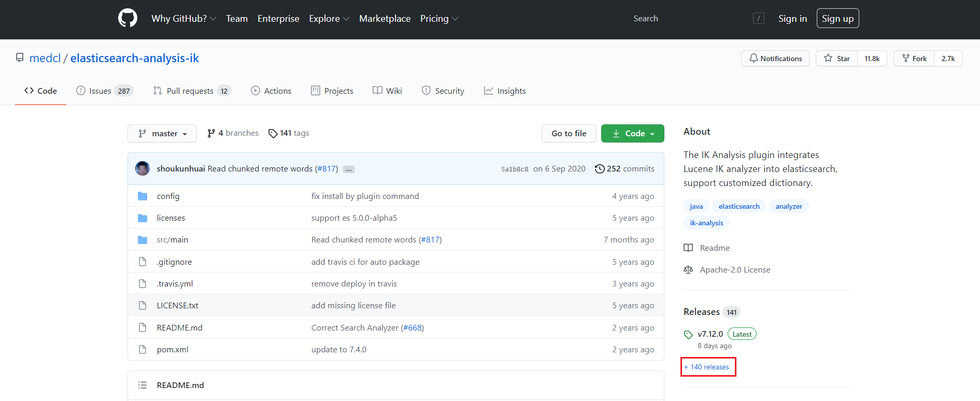980x401 pixels.
Task: Click the shoukunhuai avatar thumbnail
Action: click(143, 168)
